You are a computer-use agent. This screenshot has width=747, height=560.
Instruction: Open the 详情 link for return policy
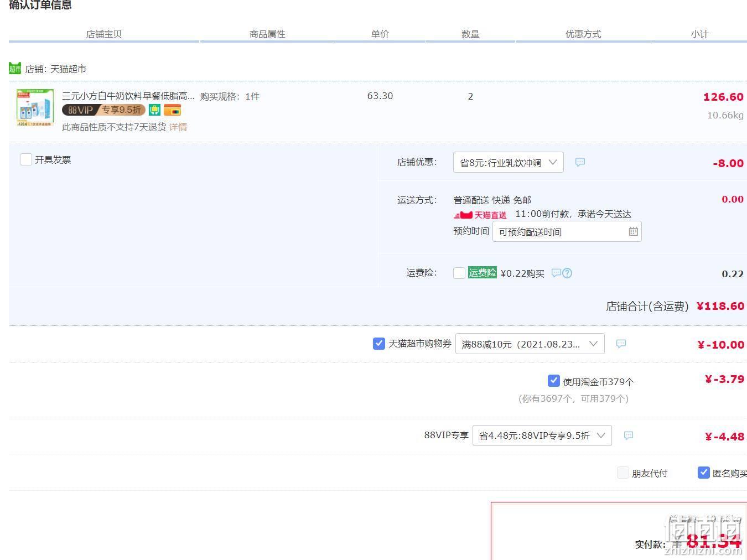(x=178, y=127)
